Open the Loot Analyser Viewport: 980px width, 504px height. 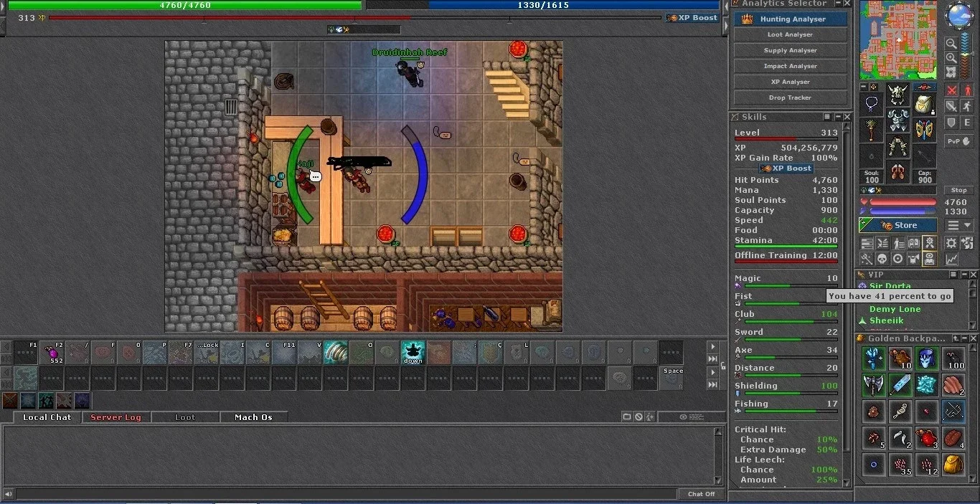[x=791, y=34]
